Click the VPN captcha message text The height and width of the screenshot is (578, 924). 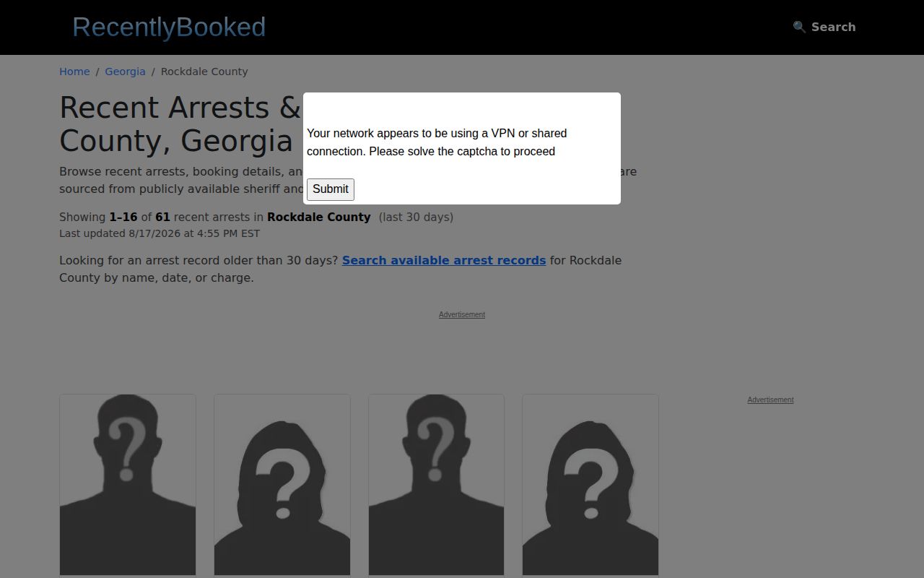(437, 142)
